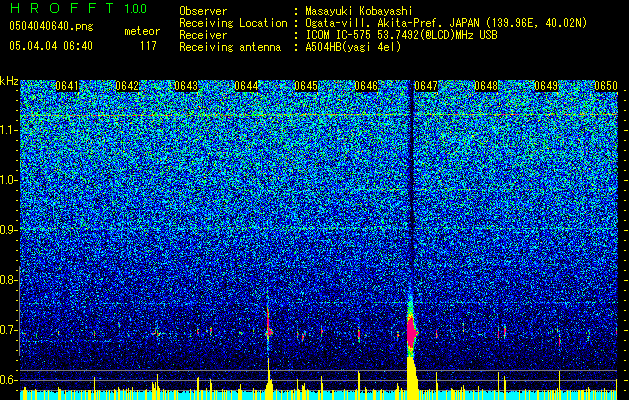This screenshot has width=629, height=400.
Task: Click the meteor count value 117
Action: tap(148, 46)
